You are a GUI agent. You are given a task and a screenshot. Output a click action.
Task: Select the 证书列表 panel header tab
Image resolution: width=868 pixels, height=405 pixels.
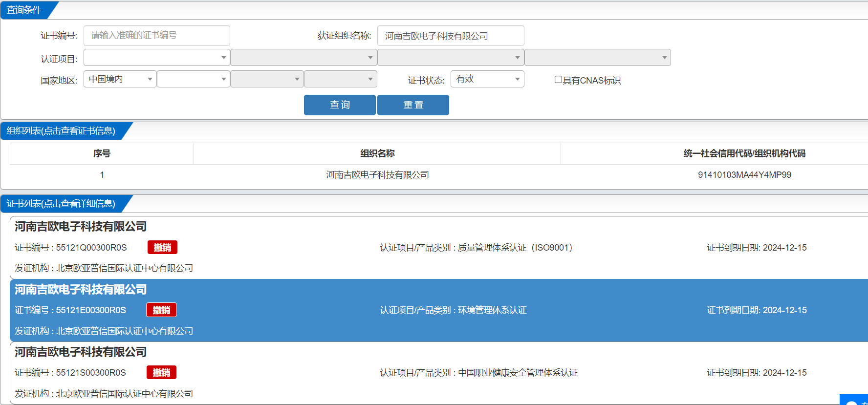pos(61,204)
